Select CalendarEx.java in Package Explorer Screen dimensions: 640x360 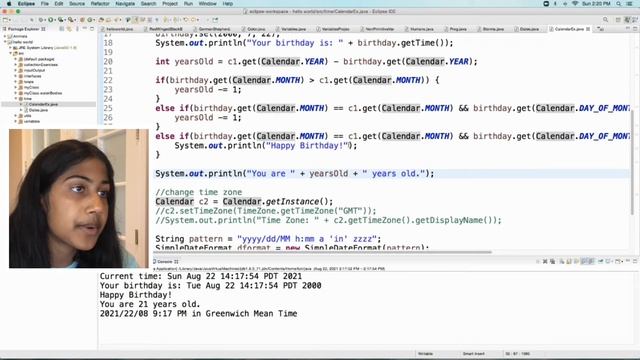(x=43, y=104)
